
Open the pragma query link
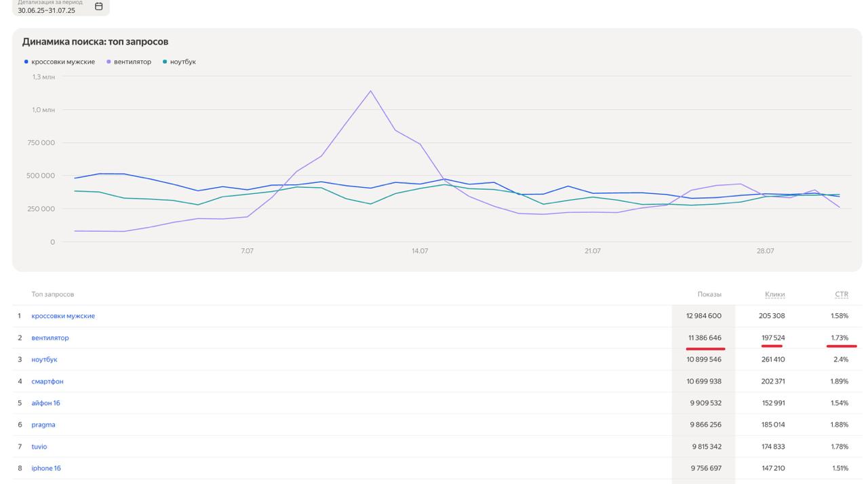(x=43, y=424)
